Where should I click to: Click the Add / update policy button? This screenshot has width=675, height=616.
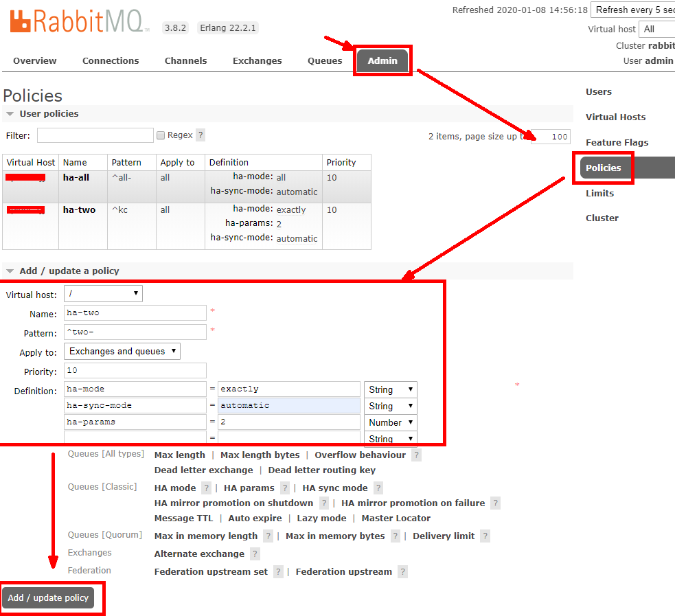[x=48, y=598]
